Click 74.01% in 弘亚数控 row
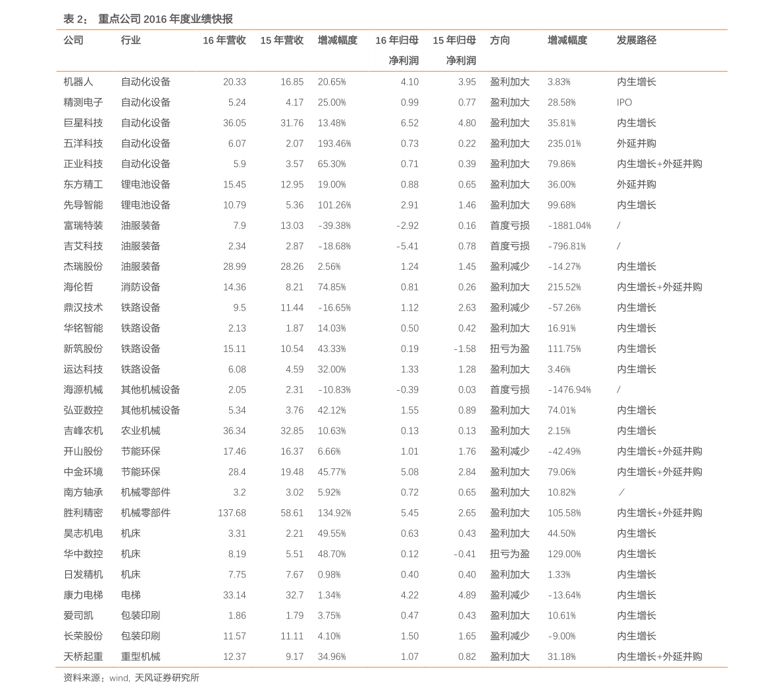The height and width of the screenshot is (696, 784). pyautogui.click(x=562, y=410)
